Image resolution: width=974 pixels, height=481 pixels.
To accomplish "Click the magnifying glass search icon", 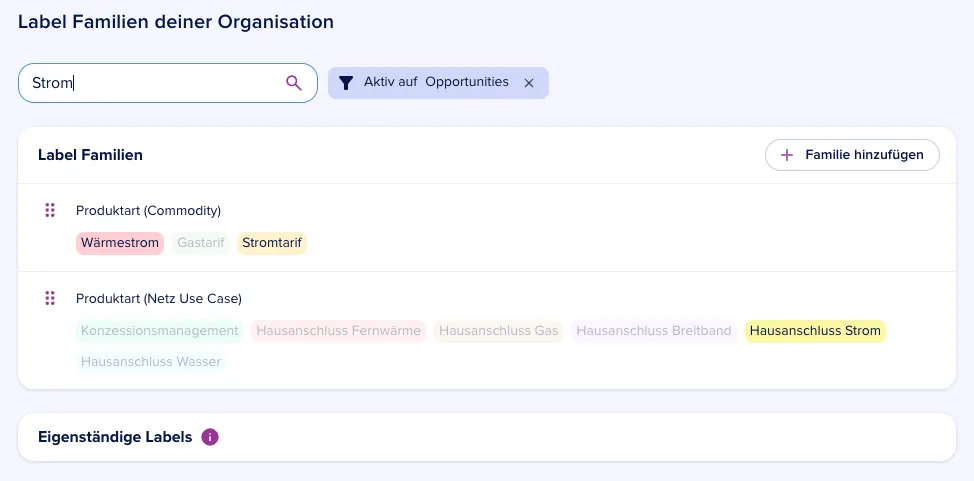I will tap(294, 83).
